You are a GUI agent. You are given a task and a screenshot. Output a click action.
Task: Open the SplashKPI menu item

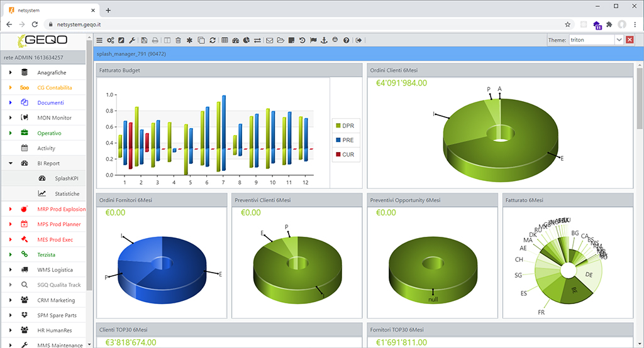[67, 178]
